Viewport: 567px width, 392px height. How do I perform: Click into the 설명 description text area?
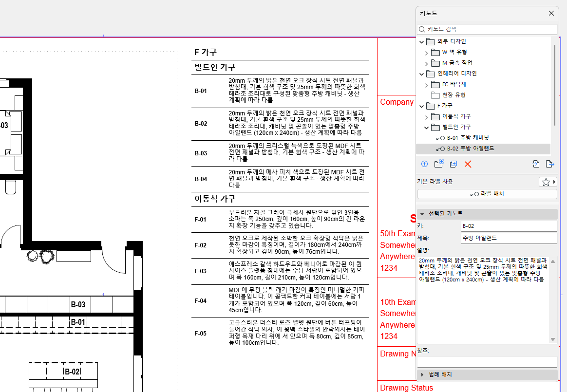[484, 299]
